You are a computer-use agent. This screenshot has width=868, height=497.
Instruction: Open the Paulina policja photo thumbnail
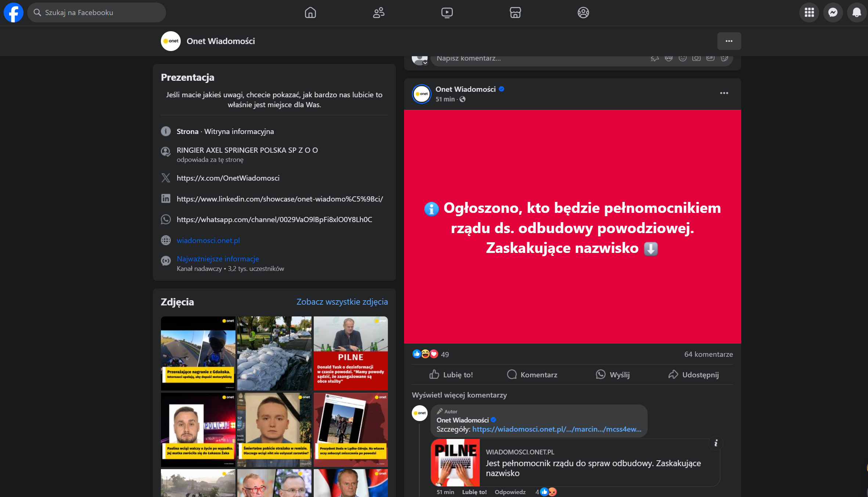point(198,430)
